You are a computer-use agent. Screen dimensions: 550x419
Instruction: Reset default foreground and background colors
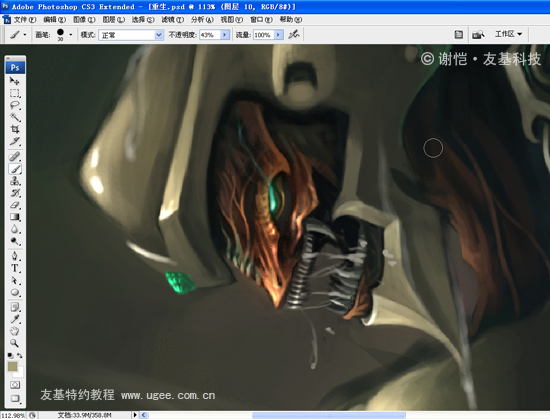point(10,355)
